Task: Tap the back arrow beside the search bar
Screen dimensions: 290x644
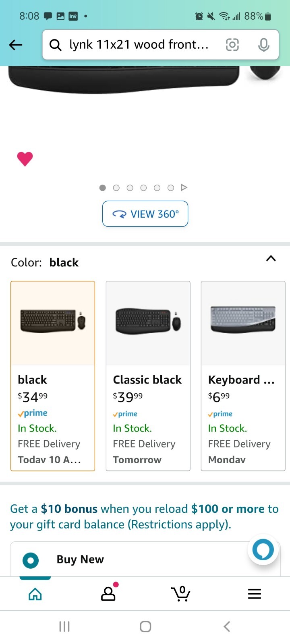Action: point(16,45)
